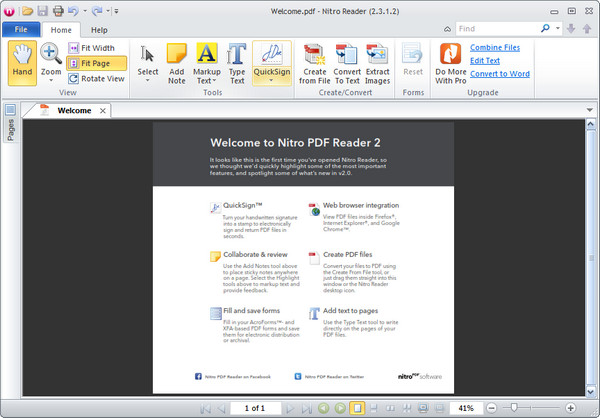Click the Combine Files link
The width and height of the screenshot is (600, 418).
tap(495, 47)
